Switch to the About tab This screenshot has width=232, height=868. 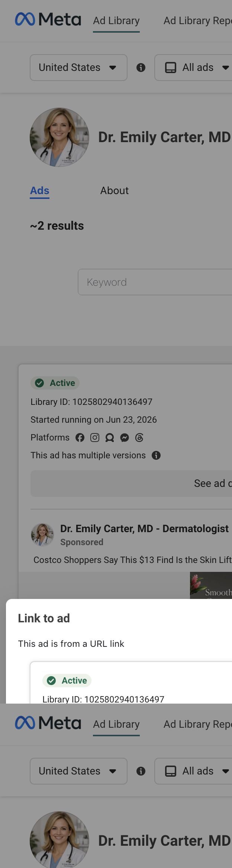coord(115,191)
